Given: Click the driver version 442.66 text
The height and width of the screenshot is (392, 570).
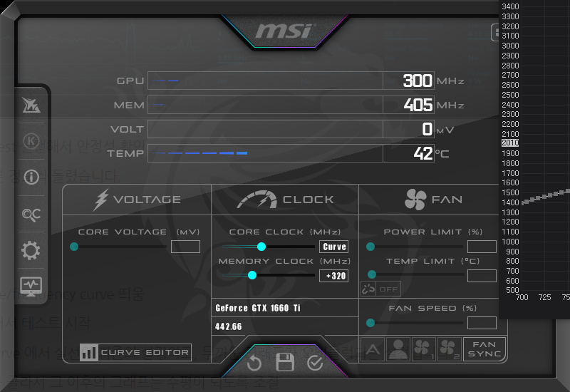Looking at the screenshot, I should click(228, 326).
